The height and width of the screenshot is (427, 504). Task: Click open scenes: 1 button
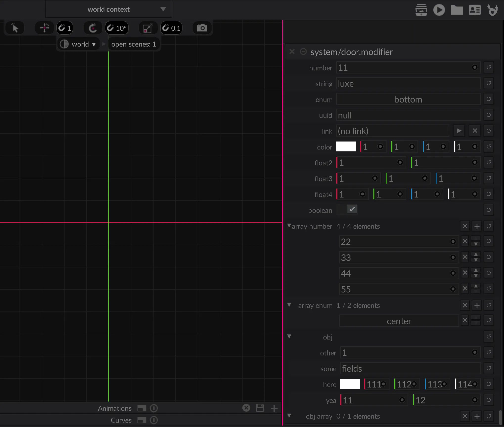[134, 44]
